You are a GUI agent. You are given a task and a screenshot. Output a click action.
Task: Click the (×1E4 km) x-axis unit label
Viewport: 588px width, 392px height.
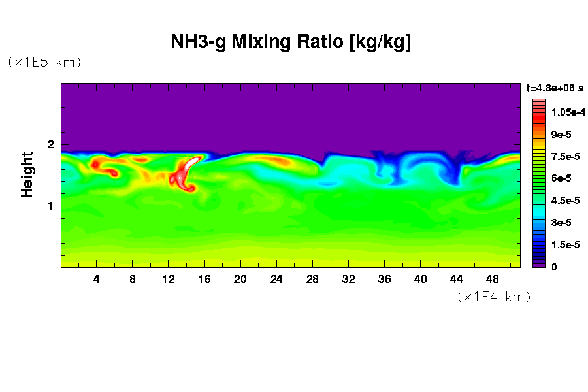point(494,297)
